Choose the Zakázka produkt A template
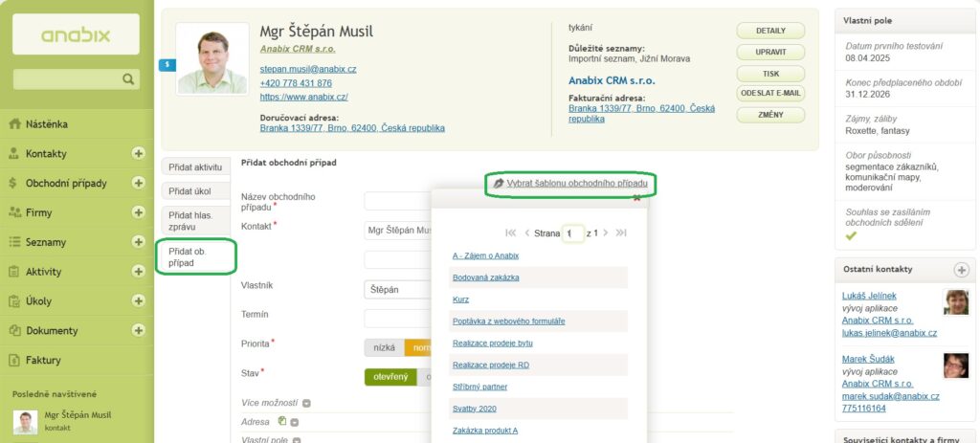980x443 pixels. coord(485,431)
